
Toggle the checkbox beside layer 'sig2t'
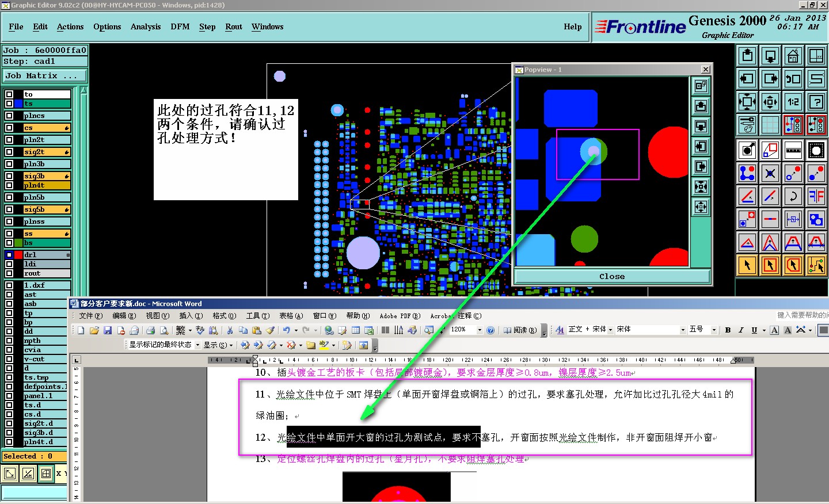pos(9,152)
